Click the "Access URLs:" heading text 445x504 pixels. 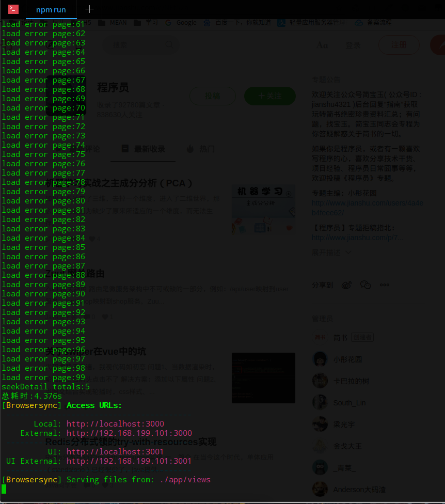coord(94,405)
